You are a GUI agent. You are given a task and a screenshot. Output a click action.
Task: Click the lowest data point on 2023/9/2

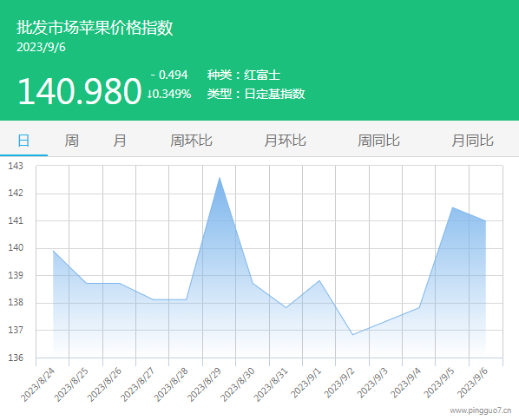pos(352,335)
